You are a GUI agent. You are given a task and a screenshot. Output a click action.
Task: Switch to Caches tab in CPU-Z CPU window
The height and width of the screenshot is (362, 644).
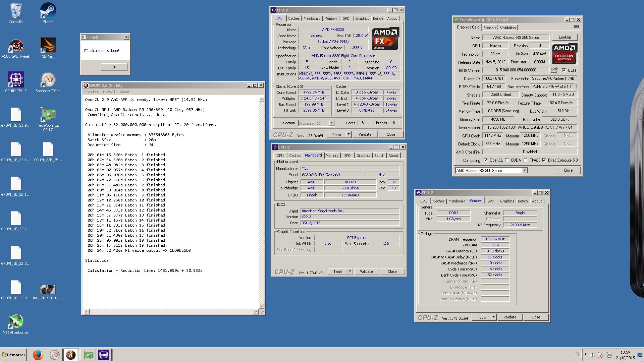(293, 18)
